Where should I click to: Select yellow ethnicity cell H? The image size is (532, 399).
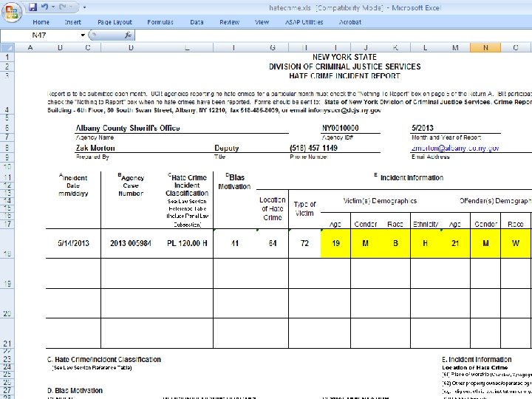[425, 243]
